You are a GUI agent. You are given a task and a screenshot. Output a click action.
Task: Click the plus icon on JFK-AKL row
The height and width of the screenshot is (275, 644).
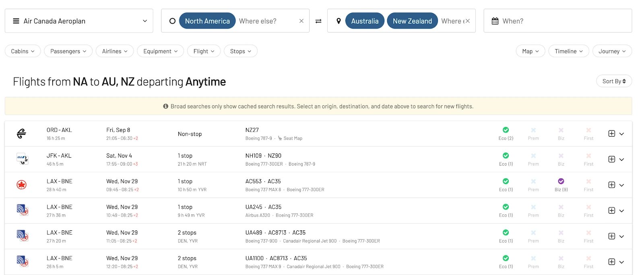point(612,159)
